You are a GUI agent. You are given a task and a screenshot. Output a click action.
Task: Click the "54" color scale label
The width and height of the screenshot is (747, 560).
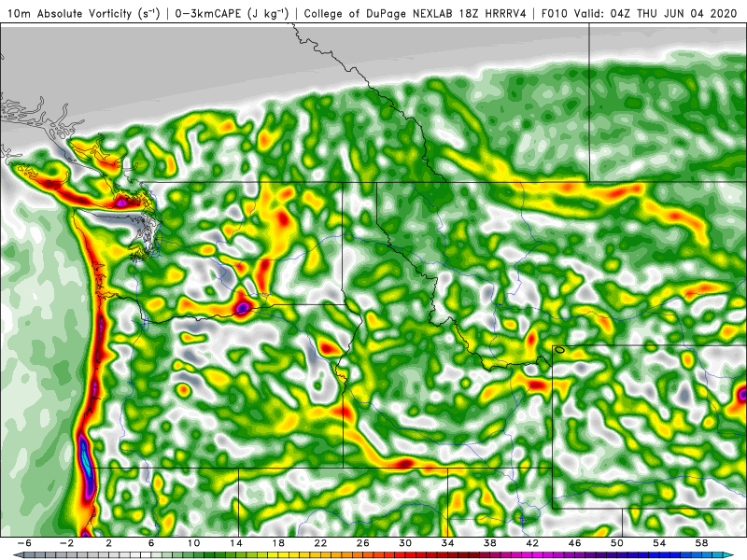659,543
